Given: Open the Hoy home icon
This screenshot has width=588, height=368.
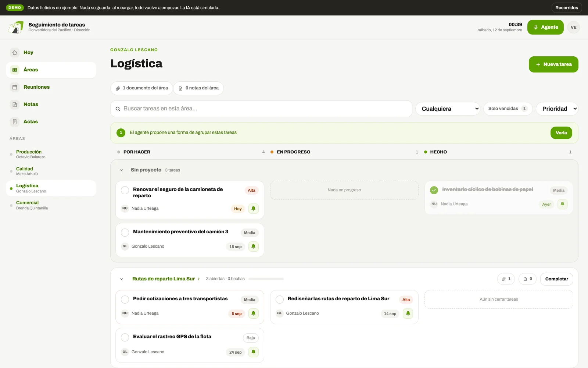Looking at the screenshot, I should pyautogui.click(x=15, y=53).
